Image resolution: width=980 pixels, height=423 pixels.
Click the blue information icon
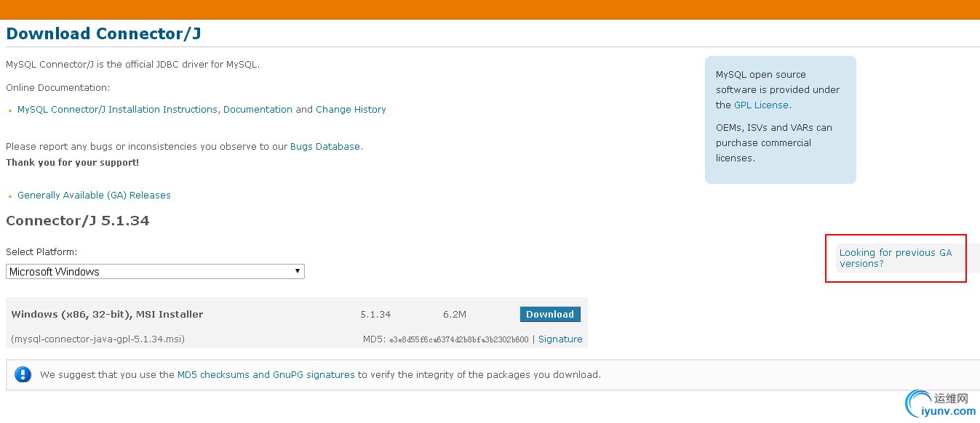tap(23, 375)
